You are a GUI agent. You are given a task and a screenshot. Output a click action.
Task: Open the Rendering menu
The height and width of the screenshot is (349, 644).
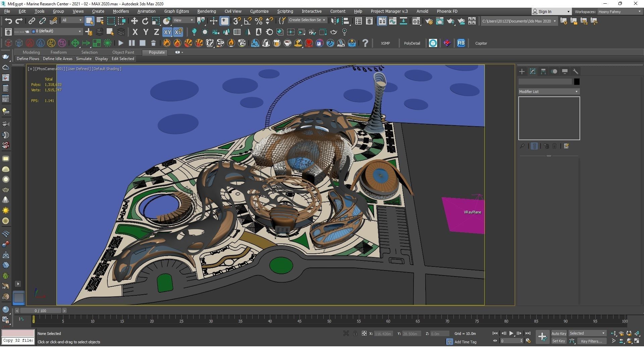point(206,11)
